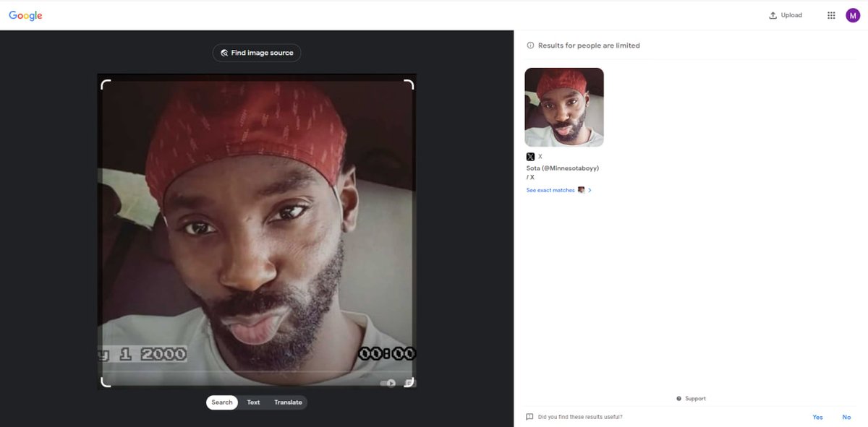Click the upload arrow icon next to Upload
Viewport: 868px width, 427px height.
coord(772,14)
